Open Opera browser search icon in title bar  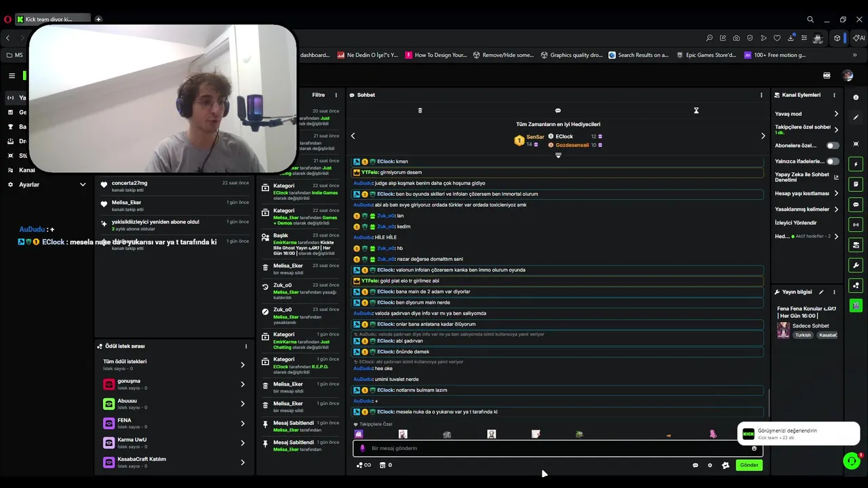click(x=810, y=20)
